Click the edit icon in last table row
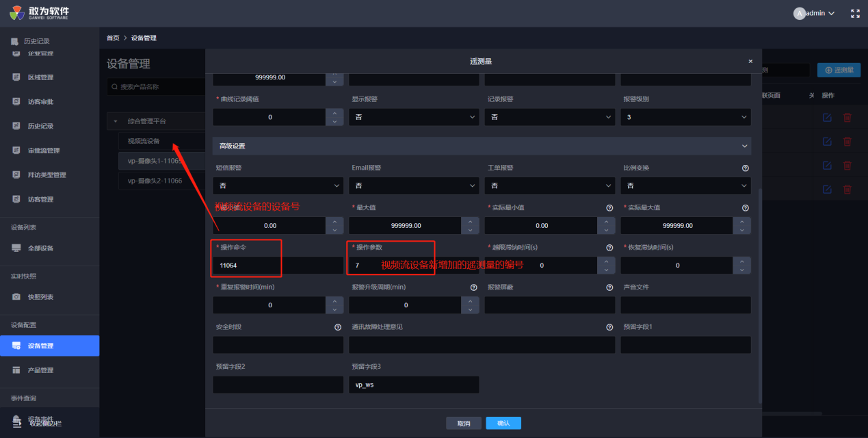868x438 pixels. [827, 189]
